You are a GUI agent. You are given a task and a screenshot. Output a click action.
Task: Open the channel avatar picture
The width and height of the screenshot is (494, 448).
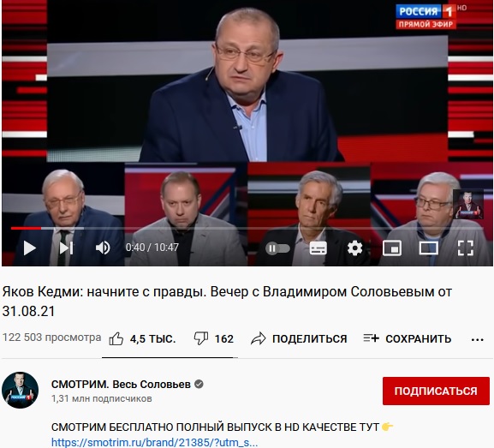click(21, 391)
